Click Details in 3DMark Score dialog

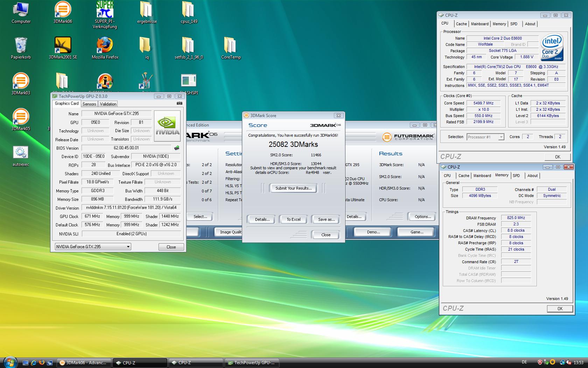[262, 219]
